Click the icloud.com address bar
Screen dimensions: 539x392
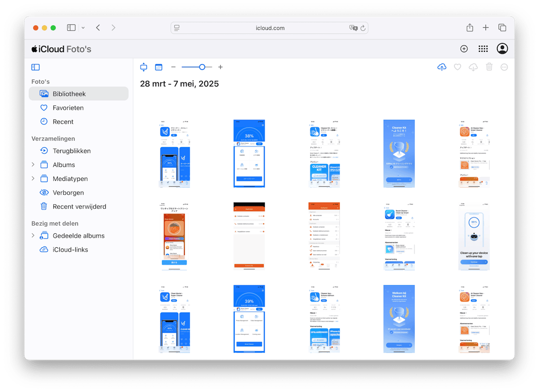[269, 28]
